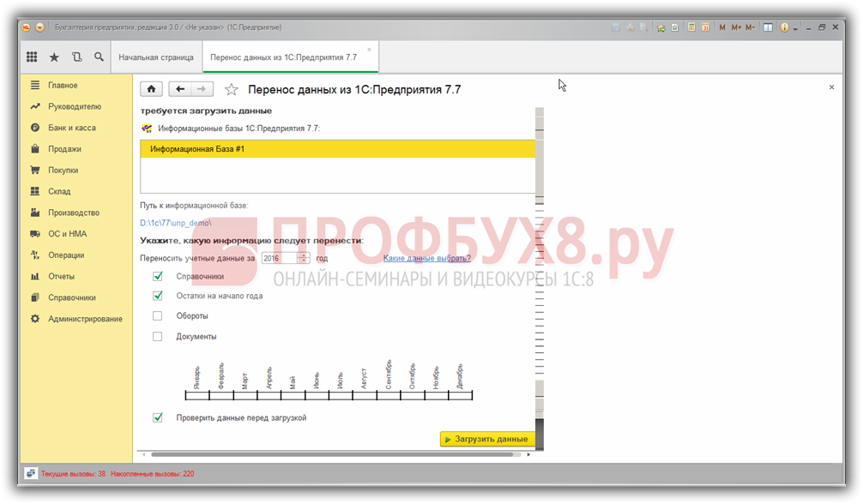Open the D:\1c\77\unp_demo\ path link
Screen dimensions: 863x504
tap(176, 223)
